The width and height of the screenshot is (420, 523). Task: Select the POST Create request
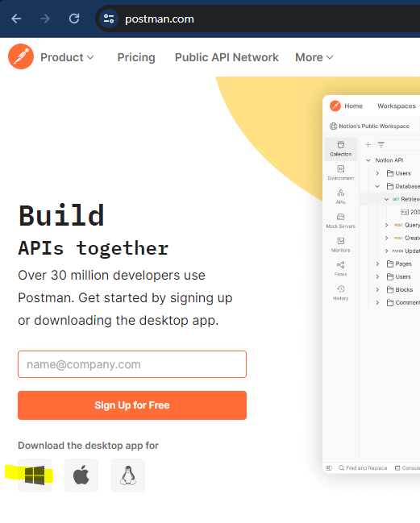[406, 239]
